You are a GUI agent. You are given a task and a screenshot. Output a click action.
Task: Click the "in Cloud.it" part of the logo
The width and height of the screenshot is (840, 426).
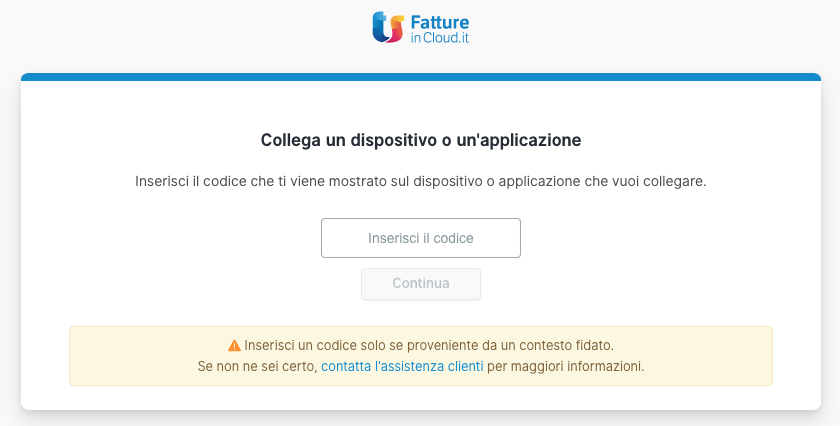point(440,38)
